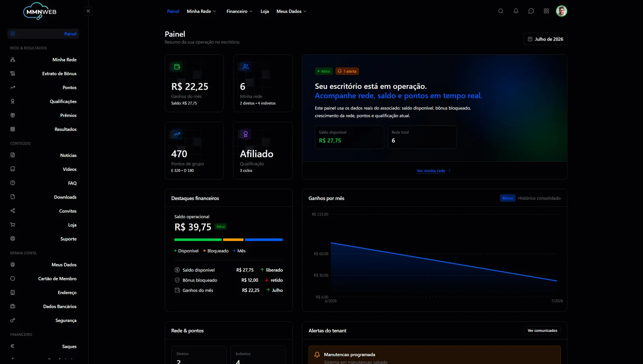Click the Bônus bloqueado R$ 12,00 row
This screenshot has height=364, width=643.
coord(228,280)
